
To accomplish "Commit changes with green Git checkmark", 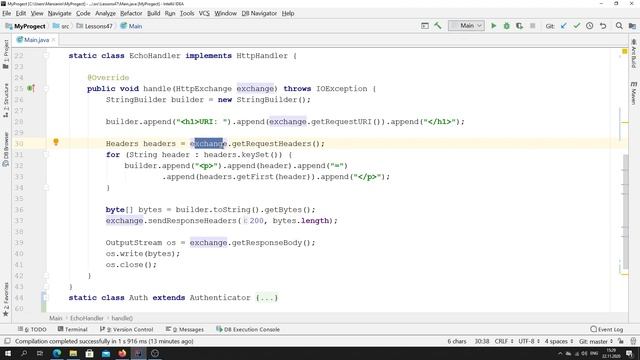I will (576, 26).
